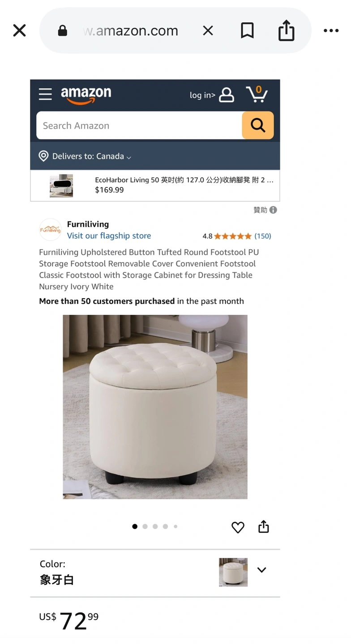Clear the URL with the address bar X
Image resolution: width=351 pixels, height=644 pixels.
point(208,30)
